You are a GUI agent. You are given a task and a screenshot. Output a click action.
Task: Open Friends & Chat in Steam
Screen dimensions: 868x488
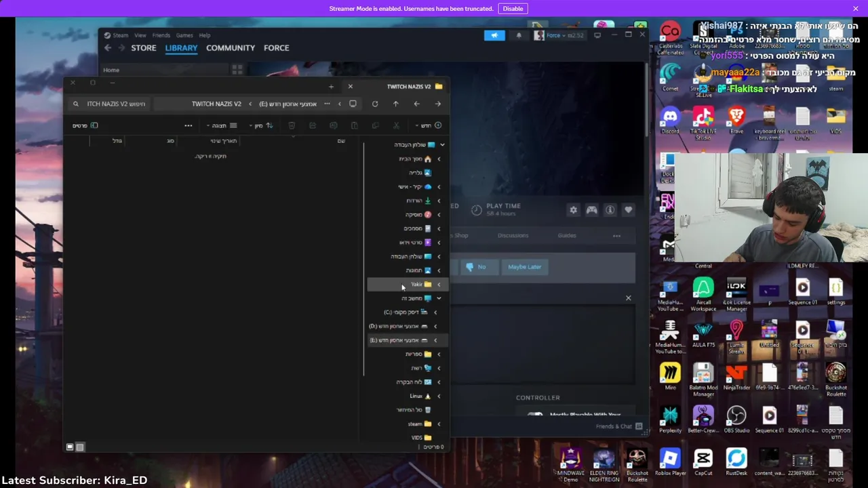(619, 426)
